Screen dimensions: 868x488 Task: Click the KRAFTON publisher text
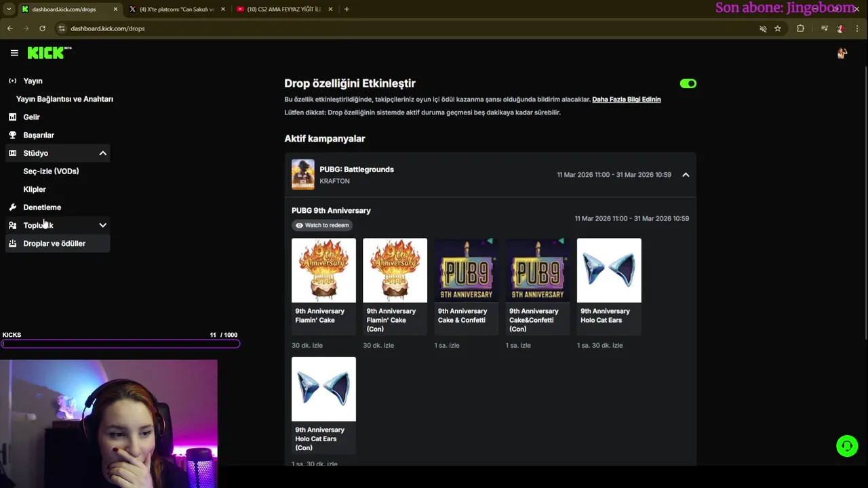point(334,181)
